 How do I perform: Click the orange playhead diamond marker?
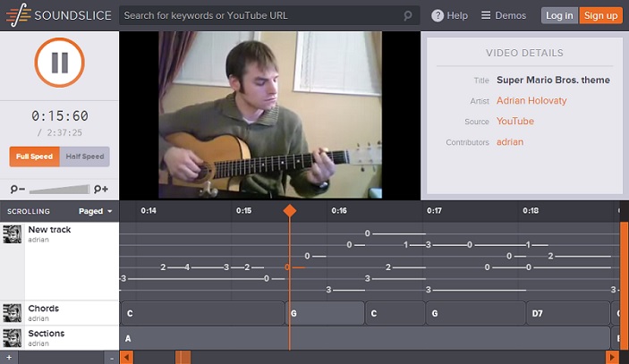[x=290, y=210]
